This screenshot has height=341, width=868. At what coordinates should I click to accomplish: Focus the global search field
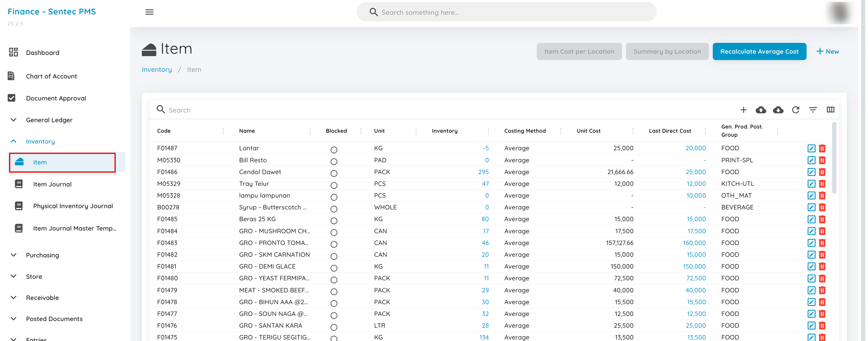click(x=506, y=12)
